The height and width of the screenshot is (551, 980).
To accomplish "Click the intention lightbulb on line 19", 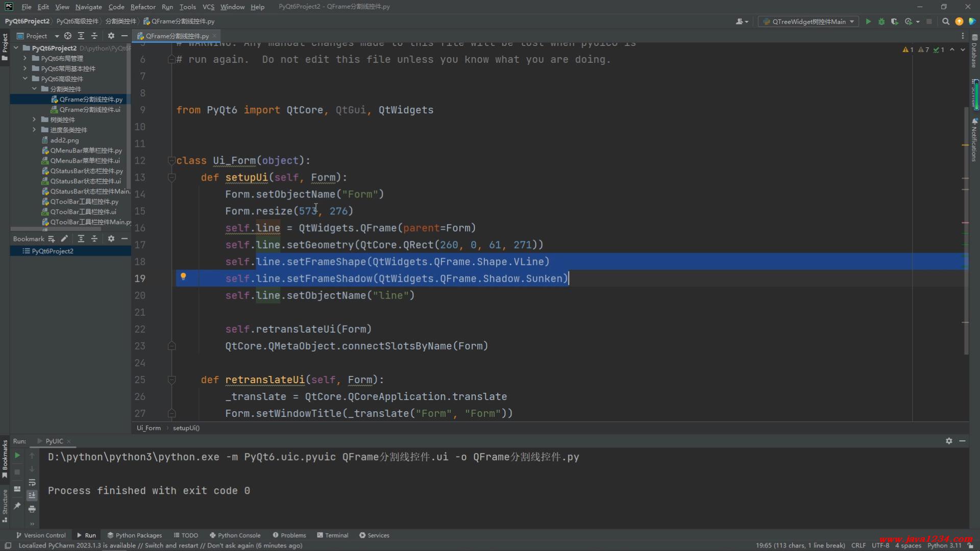I will point(183,277).
